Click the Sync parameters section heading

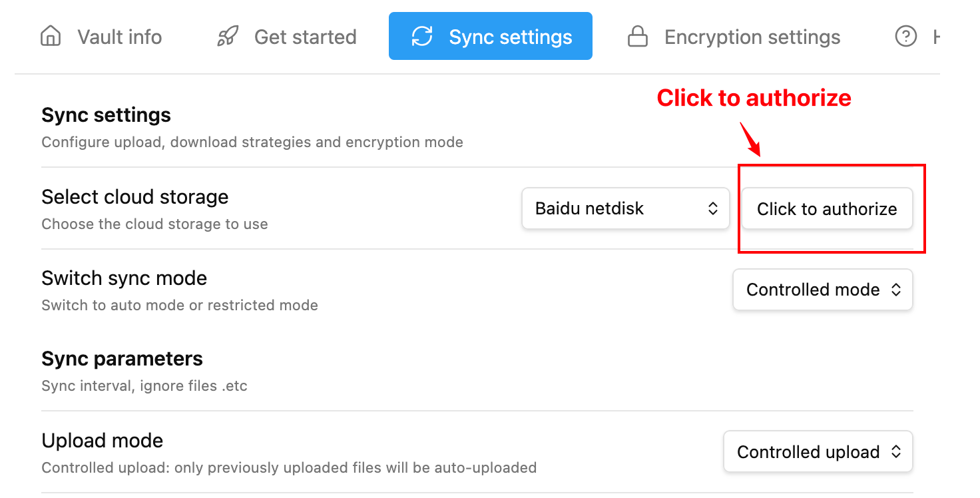pyautogui.click(x=122, y=359)
